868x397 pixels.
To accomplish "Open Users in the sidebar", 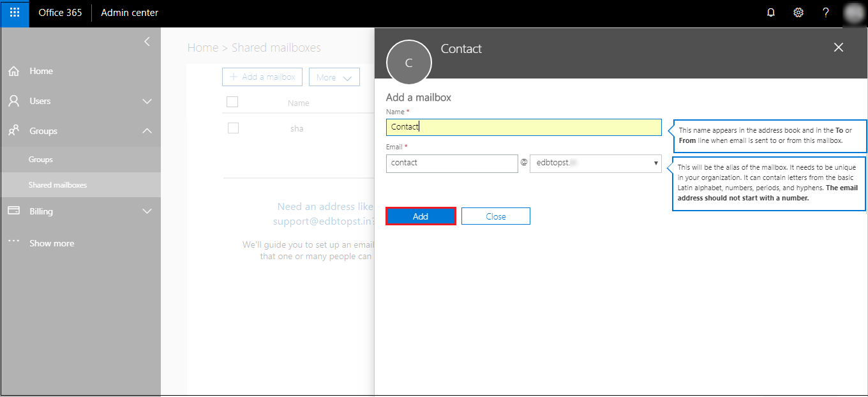I will [x=40, y=101].
